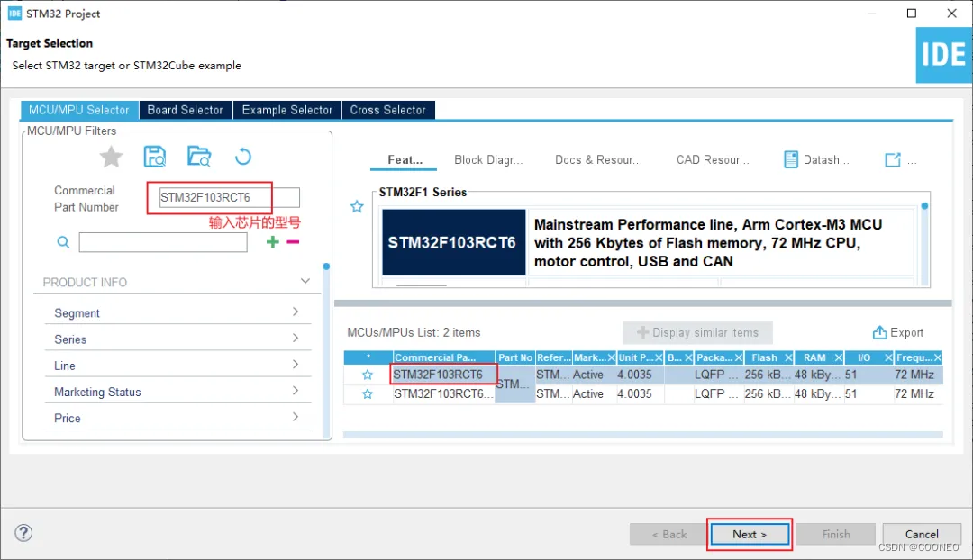The height and width of the screenshot is (560, 973).
Task: Click the external link icon after Datasheet
Action: 892,159
